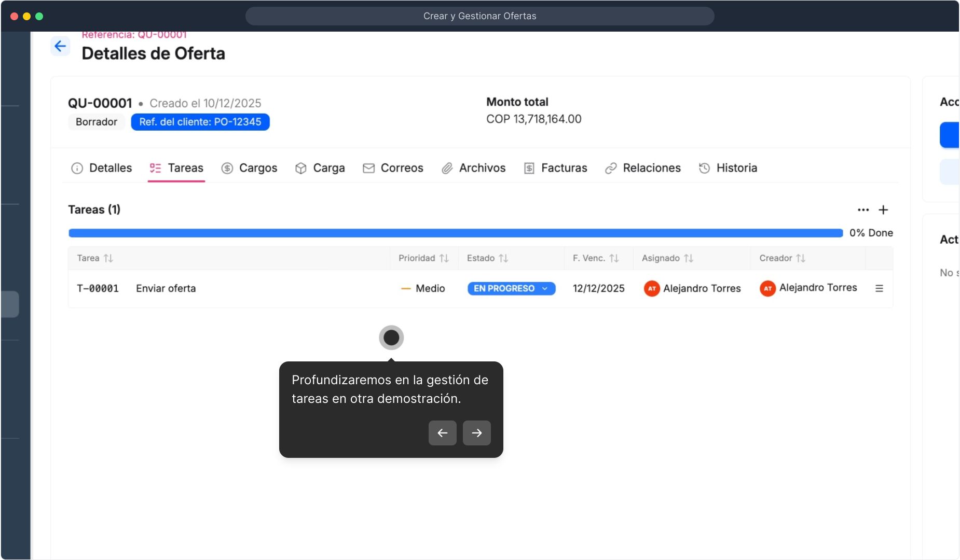Open row menu for task T-00001
The width and height of the screenshot is (960, 560).
point(879,288)
